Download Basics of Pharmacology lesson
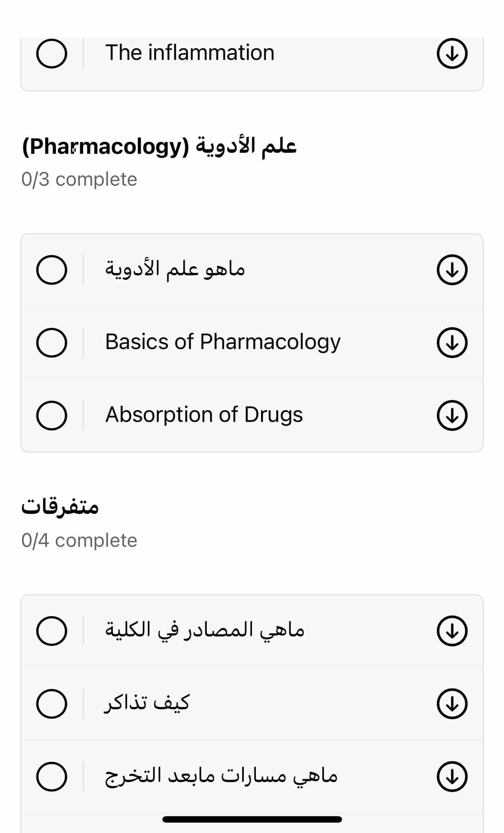The width and height of the screenshot is (504, 833). (452, 343)
